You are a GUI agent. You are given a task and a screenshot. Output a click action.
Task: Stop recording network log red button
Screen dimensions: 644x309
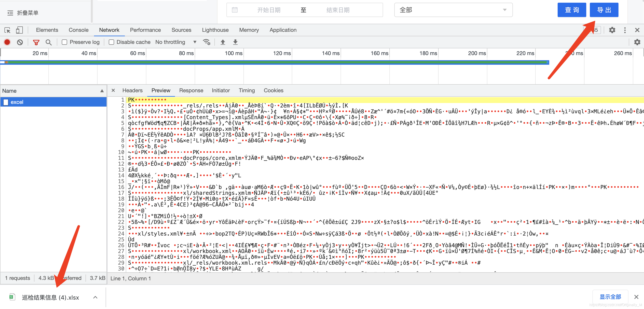coord(7,42)
